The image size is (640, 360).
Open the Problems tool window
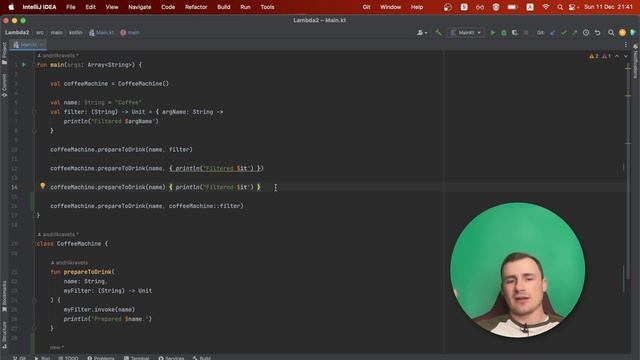coord(101,358)
